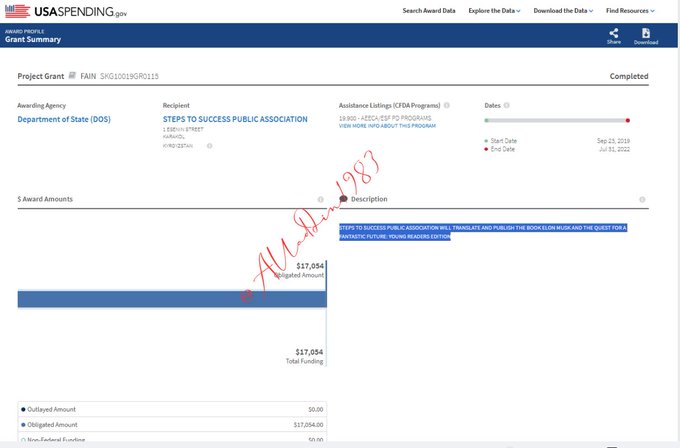This screenshot has height=448, width=680.
Task: Click View More Info About This Program
Action: tap(388, 126)
